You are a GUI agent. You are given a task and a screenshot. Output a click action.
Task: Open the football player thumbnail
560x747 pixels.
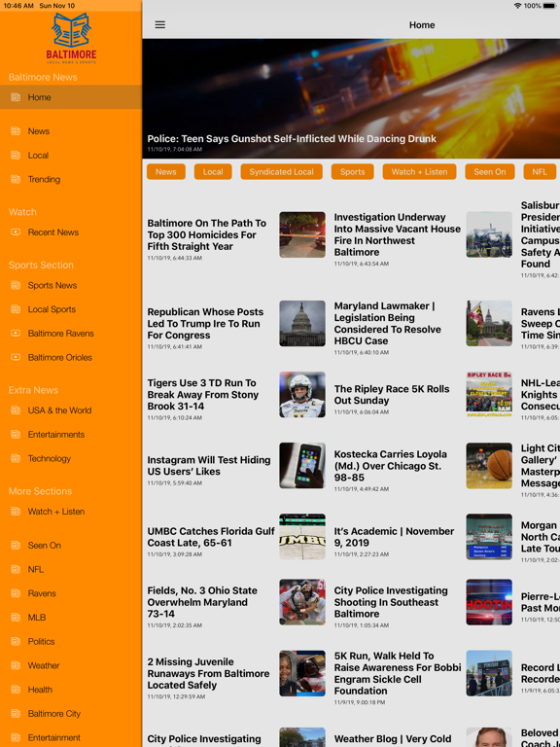302,395
